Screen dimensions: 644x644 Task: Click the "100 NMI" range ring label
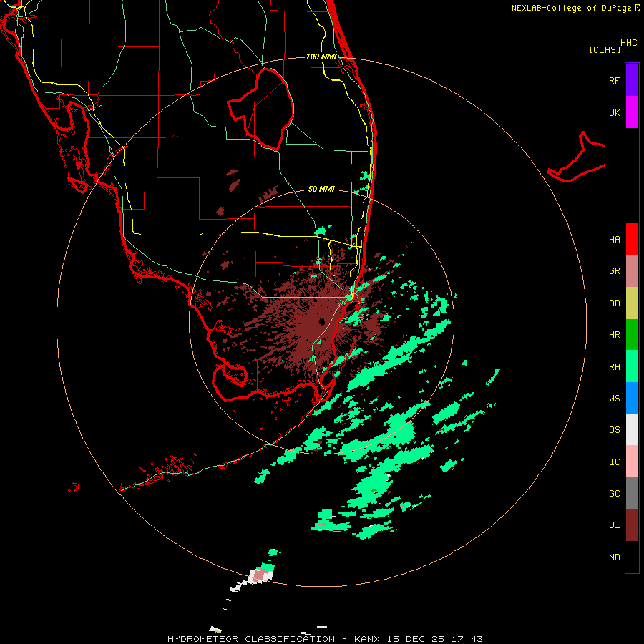tap(321, 57)
